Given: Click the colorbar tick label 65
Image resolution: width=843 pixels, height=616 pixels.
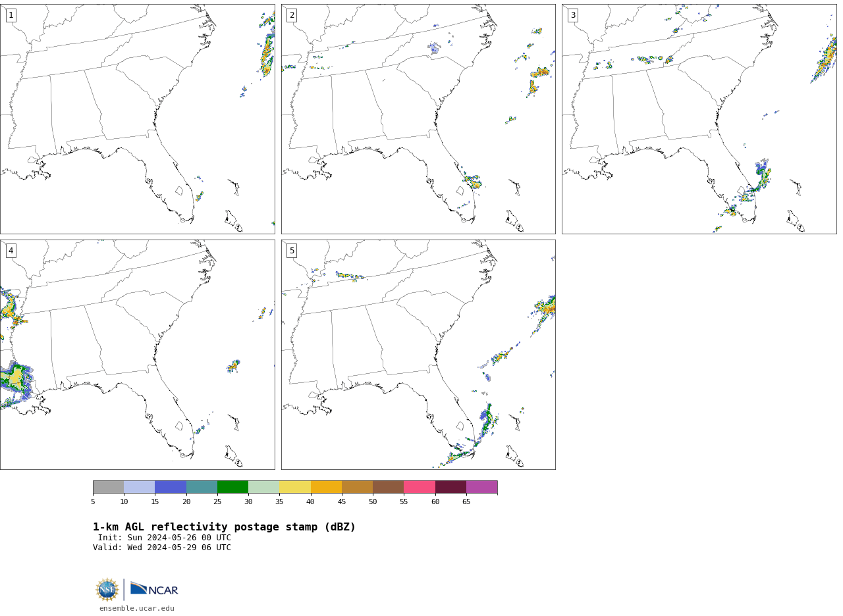Looking at the screenshot, I should [x=466, y=502].
